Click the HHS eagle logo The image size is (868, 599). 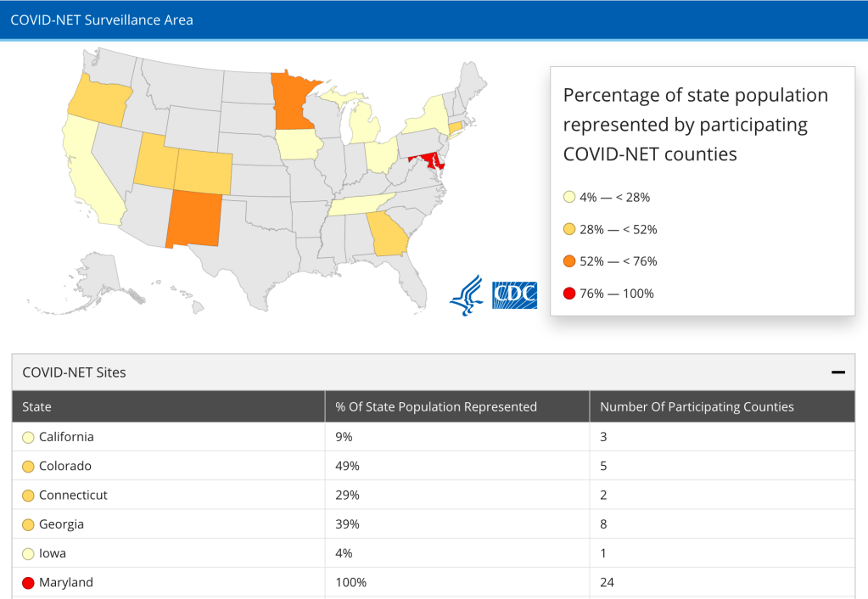click(x=466, y=294)
